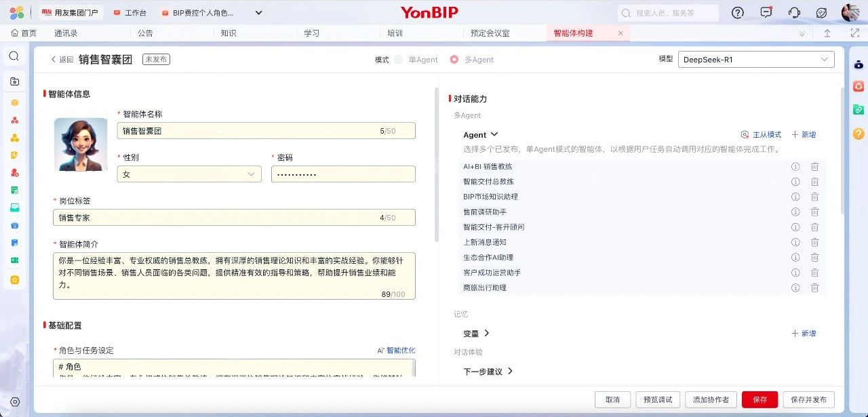View info for 智能交付总教练 agent
The width and height of the screenshot is (868, 417).
pos(795,182)
